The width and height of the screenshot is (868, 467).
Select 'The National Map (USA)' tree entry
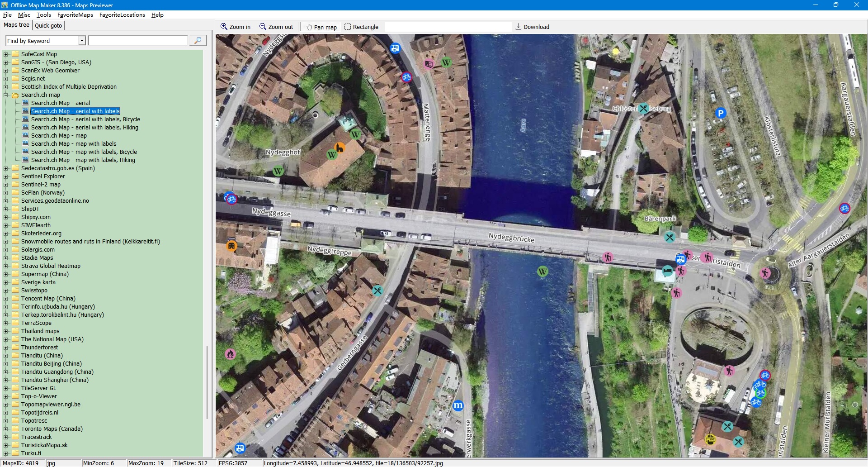click(52, 339)
